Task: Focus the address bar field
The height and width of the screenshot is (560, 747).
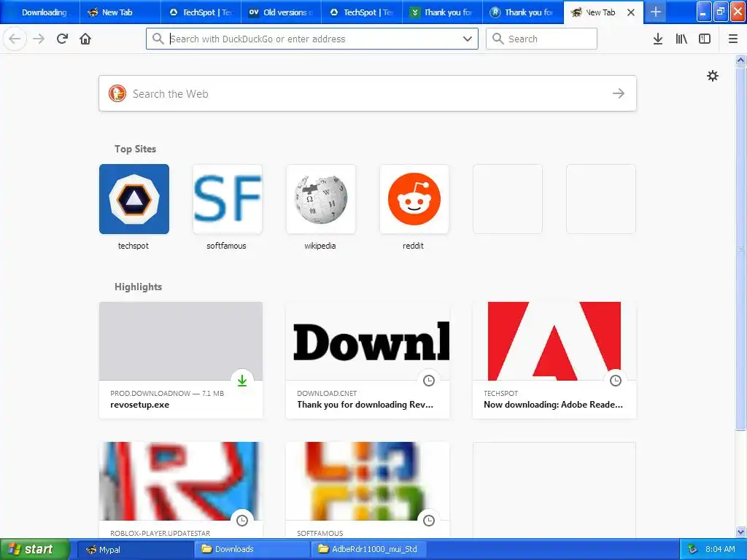Action: point(312,39)
